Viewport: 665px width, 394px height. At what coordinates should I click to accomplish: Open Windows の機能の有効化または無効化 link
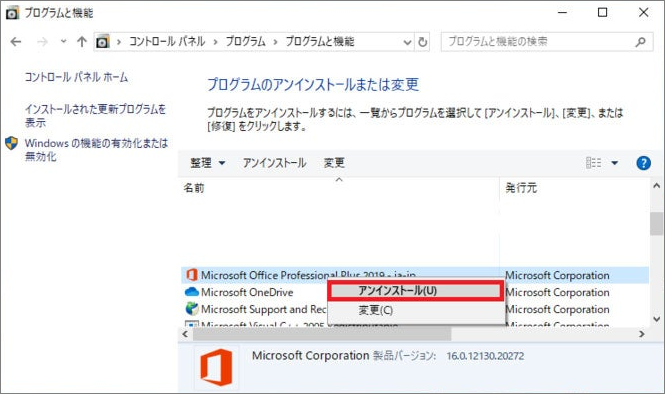coord(96,150)
